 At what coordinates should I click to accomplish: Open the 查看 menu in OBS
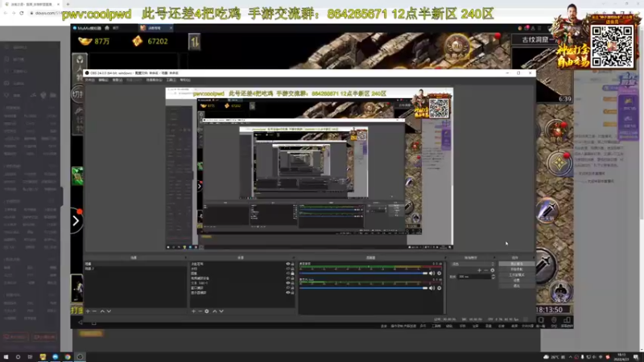pyautogui.click(x=117, y=80)
